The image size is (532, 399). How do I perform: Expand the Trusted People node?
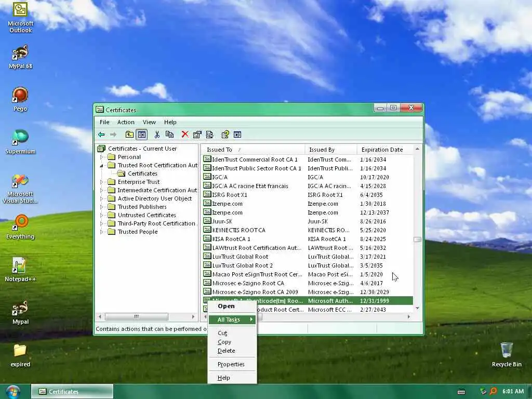click(101, 232)
